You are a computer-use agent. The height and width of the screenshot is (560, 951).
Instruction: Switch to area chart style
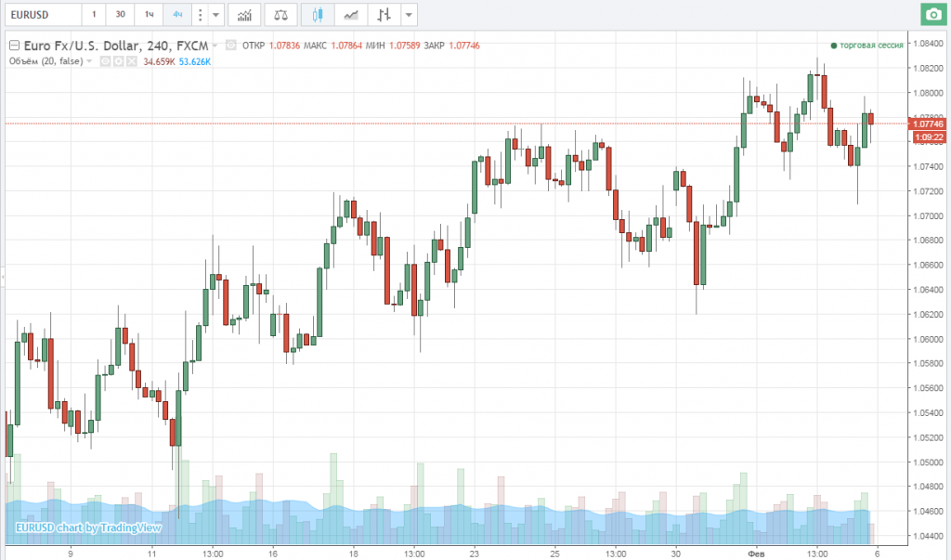(350, 15)
